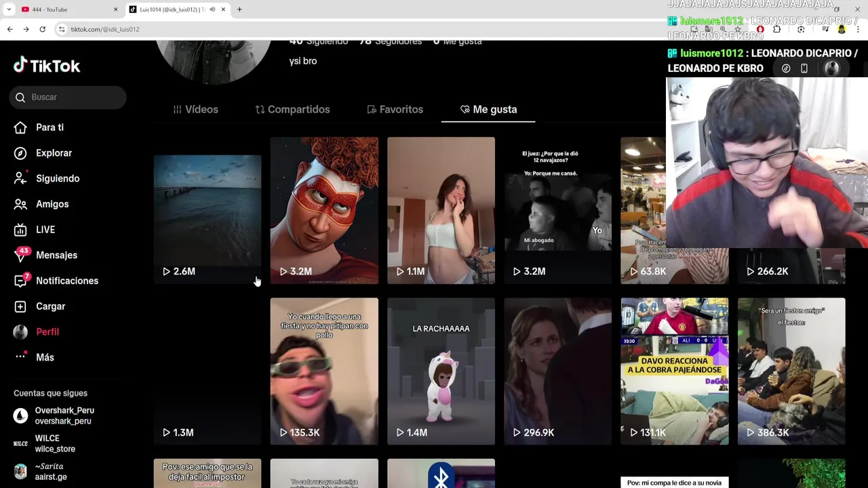The height and width of the screenshot is (488, 868).
Task: Click the Buscar search field
Action: [68, 97]
